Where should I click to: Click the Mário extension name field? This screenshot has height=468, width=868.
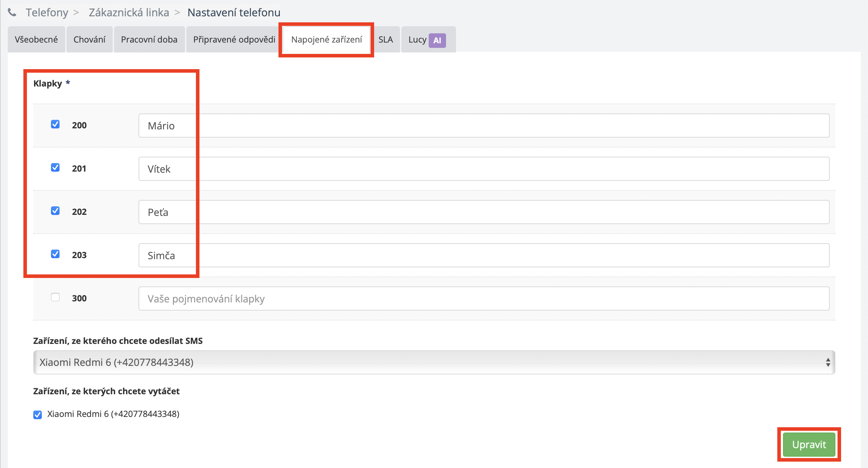(x=484, y=126)
